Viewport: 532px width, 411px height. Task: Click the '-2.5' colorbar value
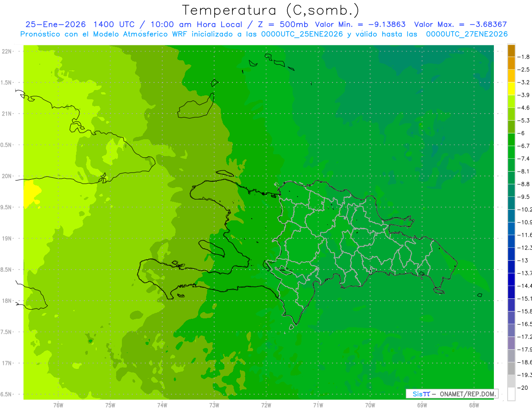point(524,70)
